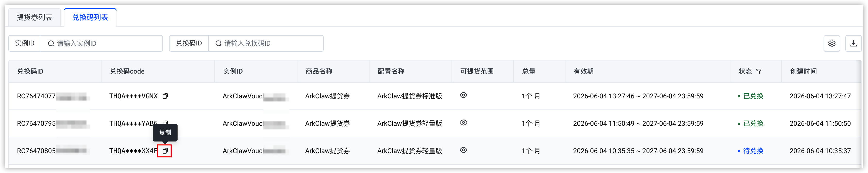
Task: Focus the 请输入实例ID input field
Action: [102, 43]
